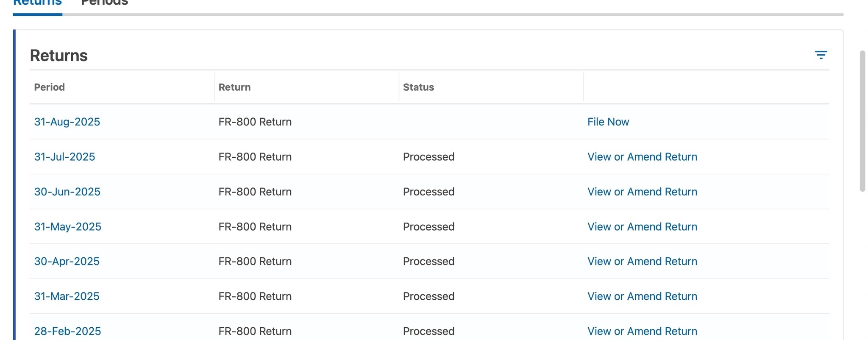The width and height of the screenshot is (868, 340).
Task: View or amend the 30-Apr-2025 return
Action: click(x=642, y=261)
